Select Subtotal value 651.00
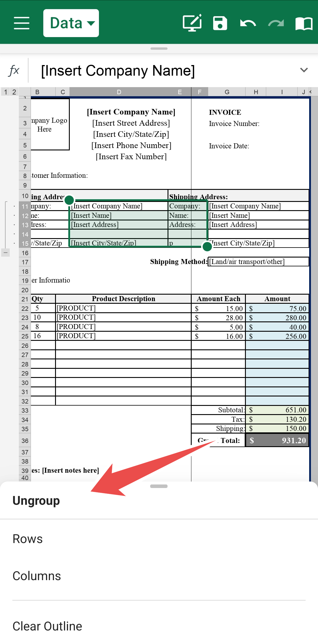The width and height of the screenshot is (318, 644). click(277, 410)
